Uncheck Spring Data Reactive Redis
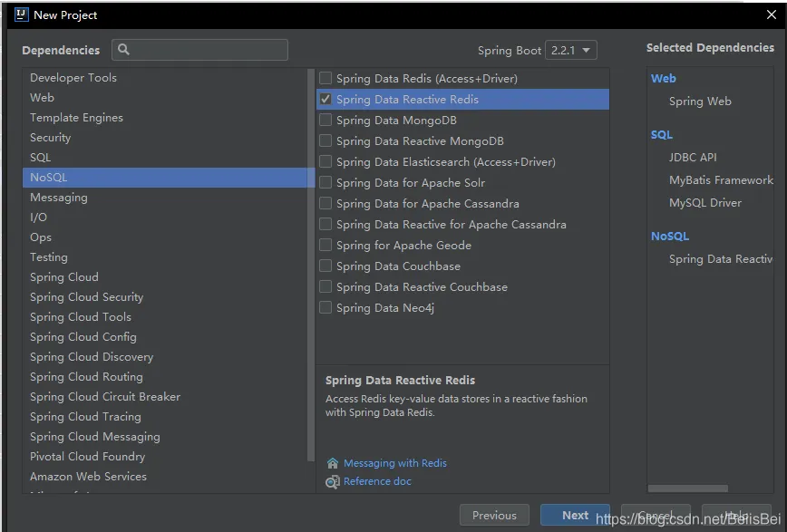Screen dimensions: 787x532 click(x=325, y=99)
